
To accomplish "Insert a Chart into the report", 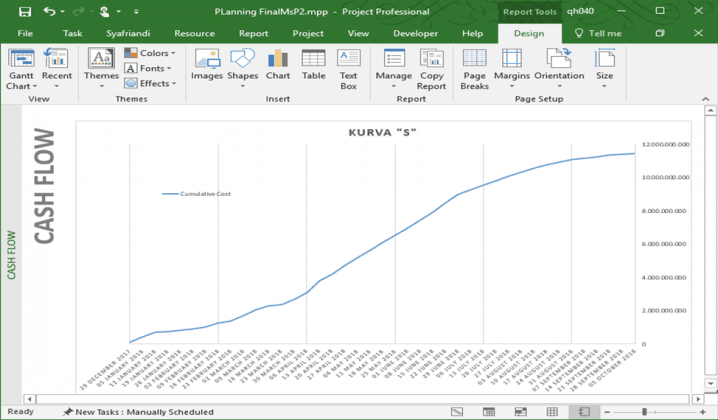I will [x=278, y=66].
